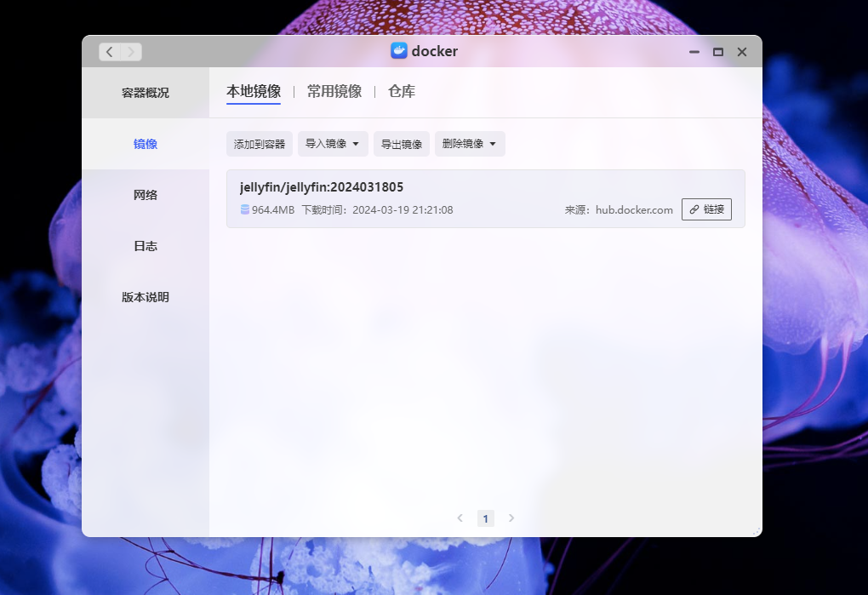This screenshot has width=868, height=595.
Task: Open 网络 section in sidebar
Action: point(146,195)
